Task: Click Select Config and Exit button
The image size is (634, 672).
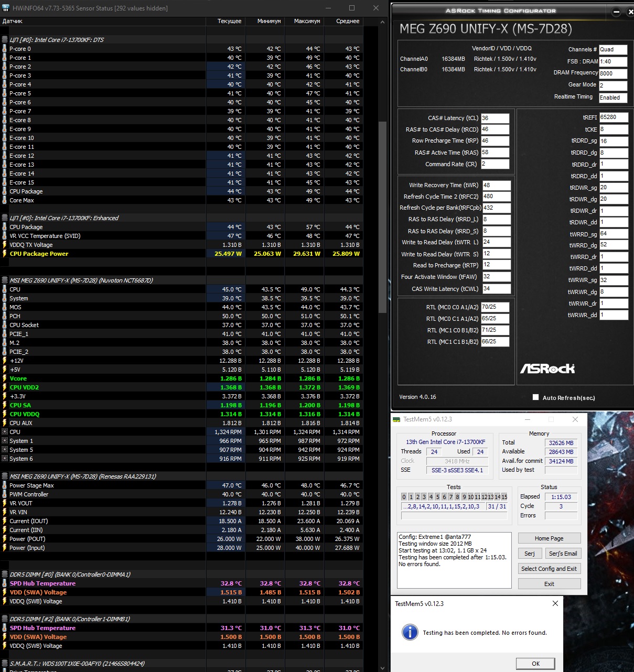Action: (x=549, y=569)
